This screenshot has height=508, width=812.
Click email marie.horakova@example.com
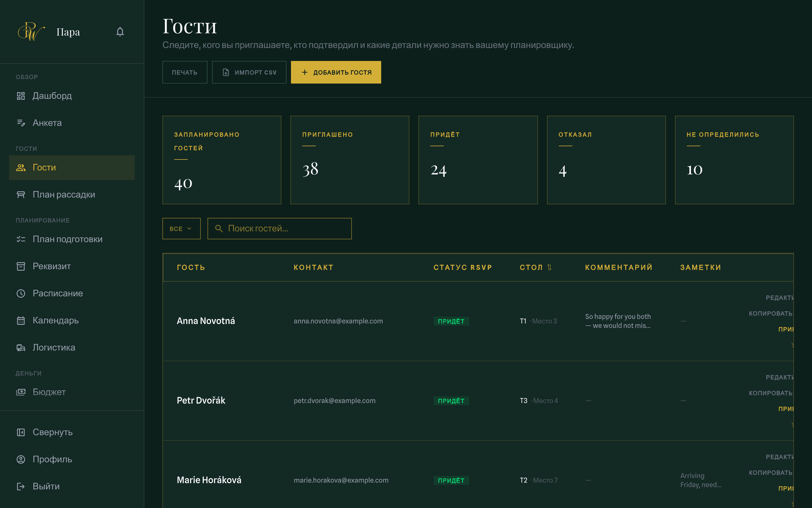point(341,480)
